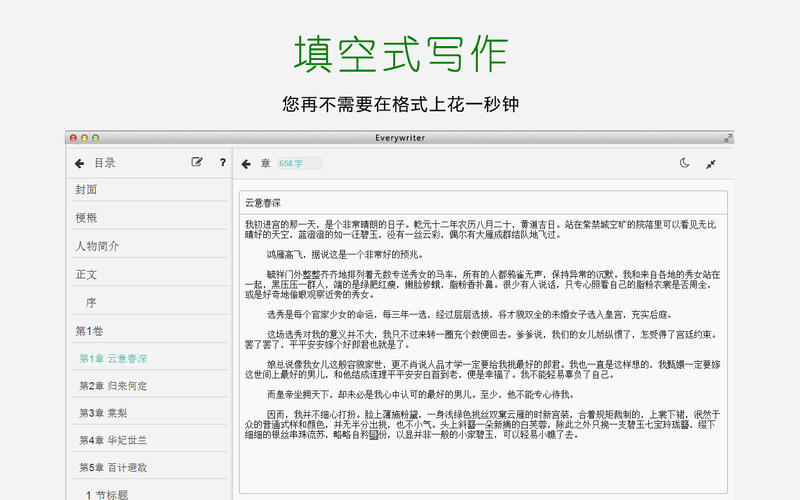Exit fullscreen with collapse arrows icon
Image resolution: width=800 pixels, height=500 pixels.
coord(711,164)
